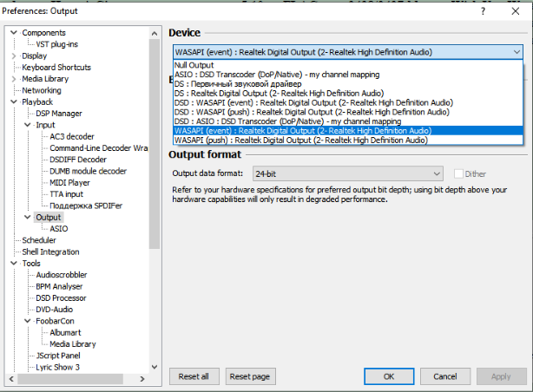The width and height of the screenshot is (533, 392).
Task: Choose DSD : WASAPI (push) Realtek option
Action: (x=348, y=112)
